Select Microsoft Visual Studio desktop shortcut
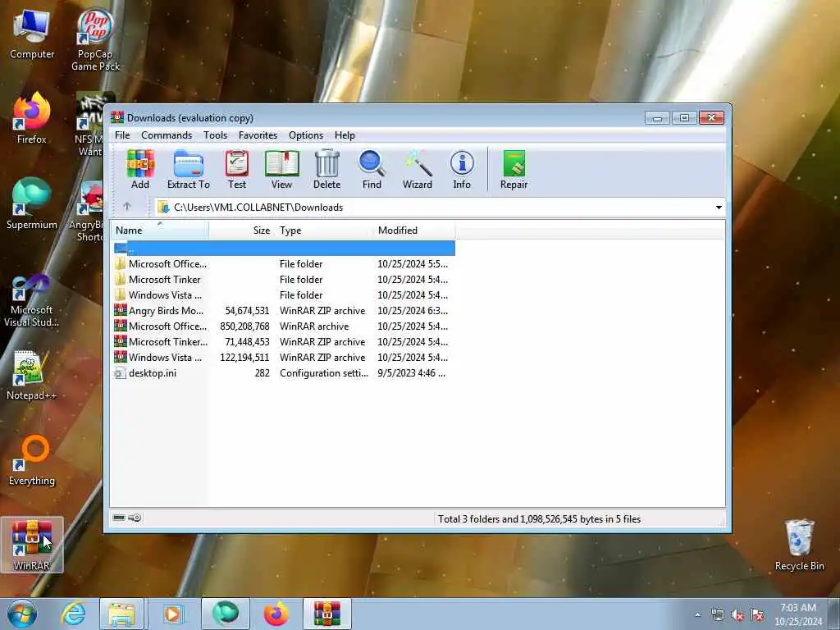The height and width of the screenshot is (630, 840). [32, 300]
